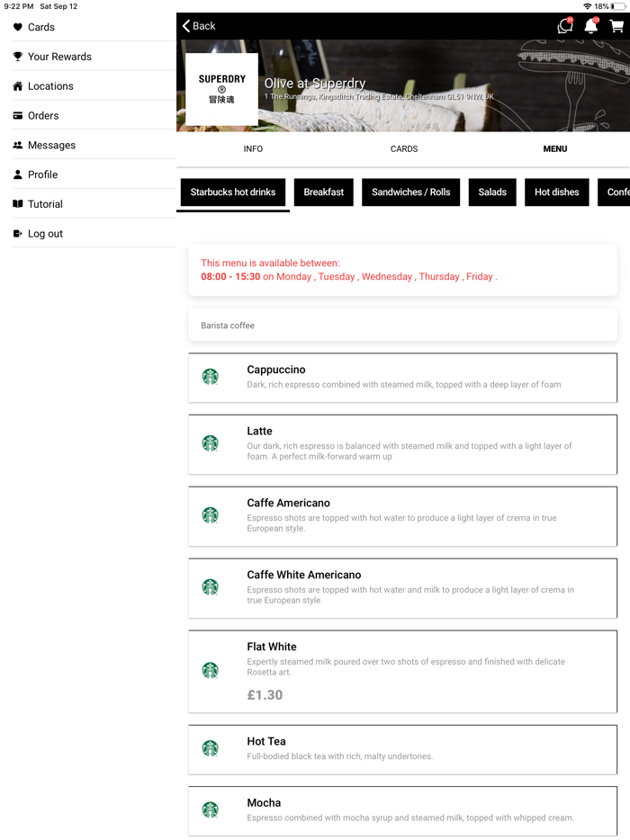Open Orders in the sidebar

94,115
